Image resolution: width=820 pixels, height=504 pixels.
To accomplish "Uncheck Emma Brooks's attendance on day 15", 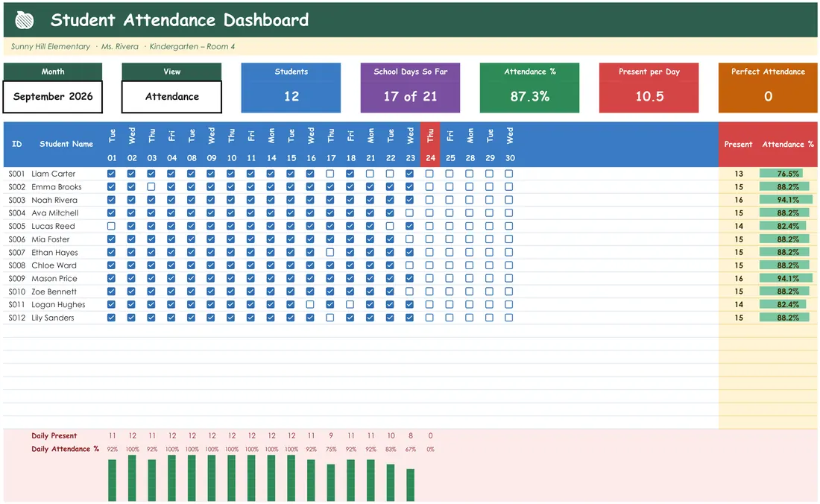I will tap(290, 186).
